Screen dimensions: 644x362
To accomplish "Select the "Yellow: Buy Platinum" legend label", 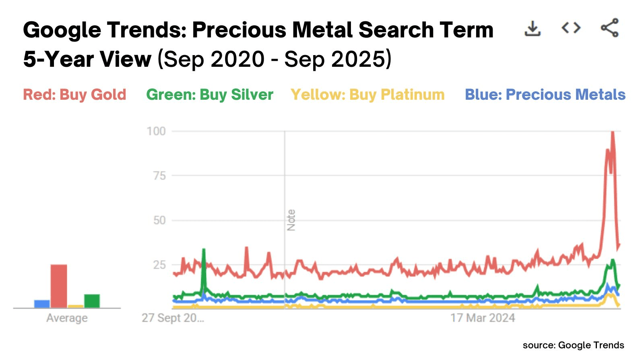I will [x=367, y=95].
